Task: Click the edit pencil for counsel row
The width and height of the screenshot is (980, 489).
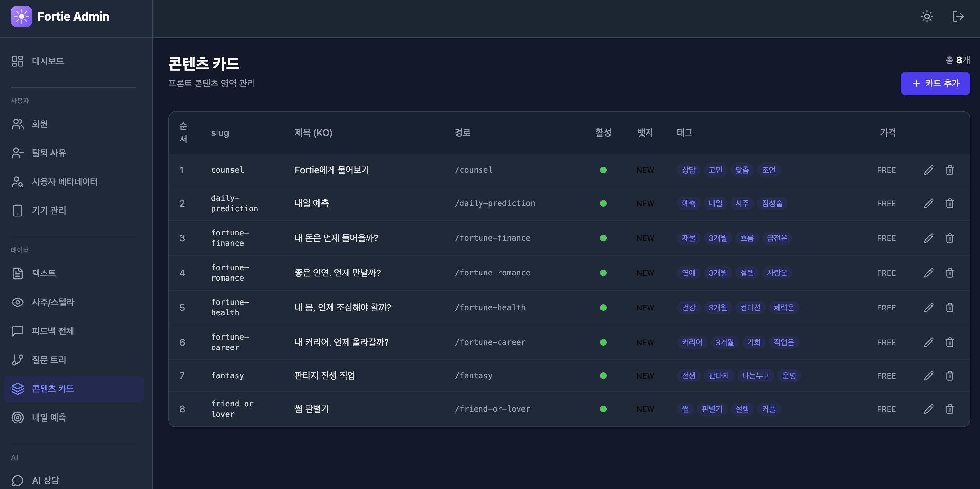Action: pos(929,170)
